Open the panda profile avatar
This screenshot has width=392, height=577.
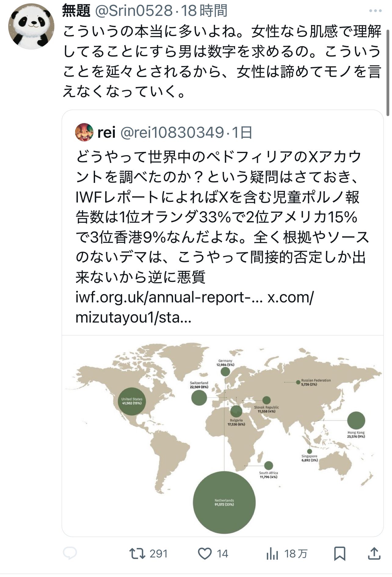pos(31,26)
